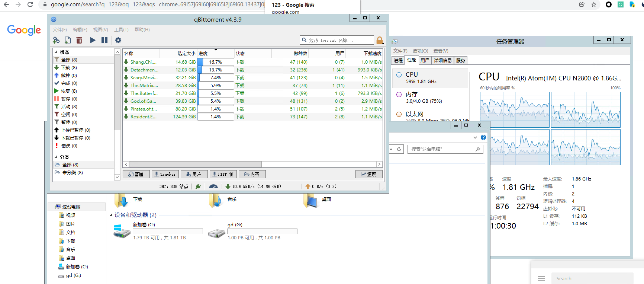Image resolution: width=644 pixels, height=284 pixels.
Task: Select CPU in Task Manager performance list
Action: [x=430, y=78]
